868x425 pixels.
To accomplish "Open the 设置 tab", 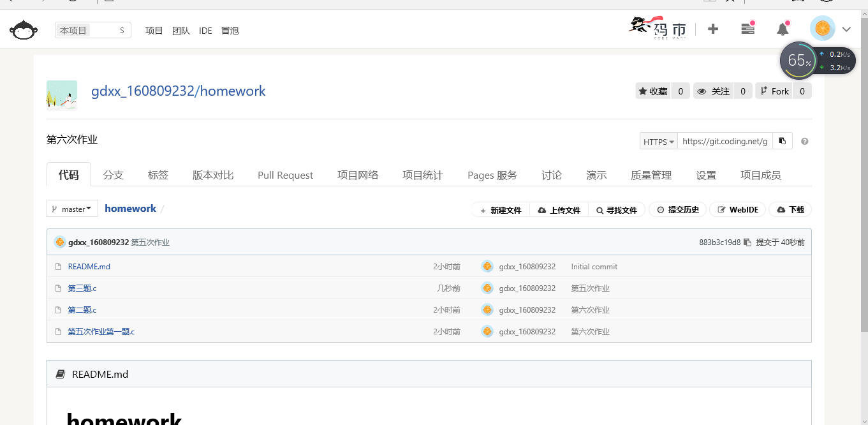I will click(x=706, y=175).
